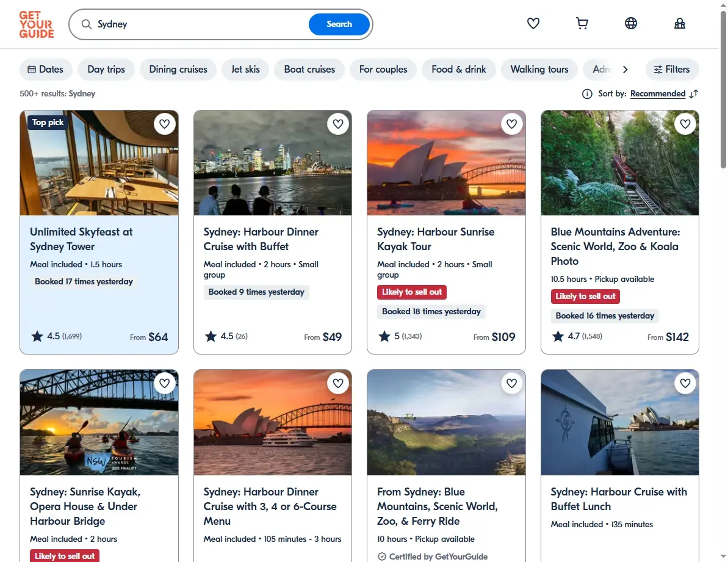Select the Boat cruises category chip
The width and height of the screenshot is (728, 562).
point(309,70)
